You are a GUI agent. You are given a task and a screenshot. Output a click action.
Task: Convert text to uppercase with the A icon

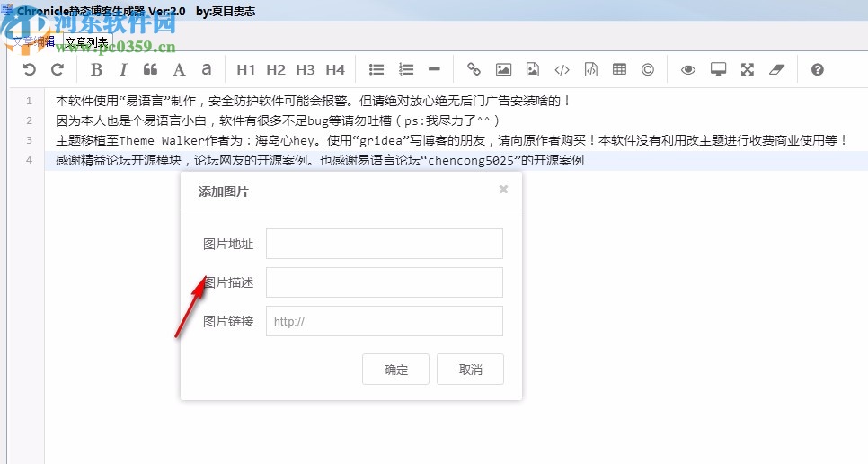coord(179,69)
